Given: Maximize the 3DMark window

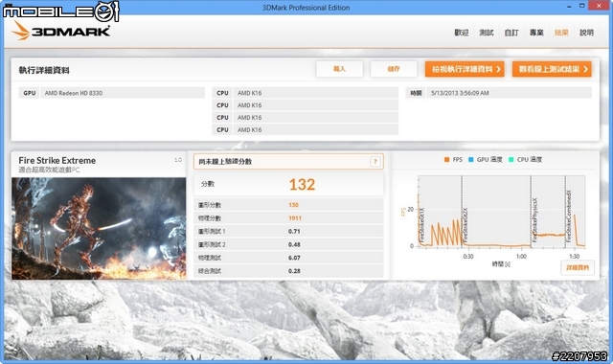Looking at the screenshot, I should click(x=581, y=7).
